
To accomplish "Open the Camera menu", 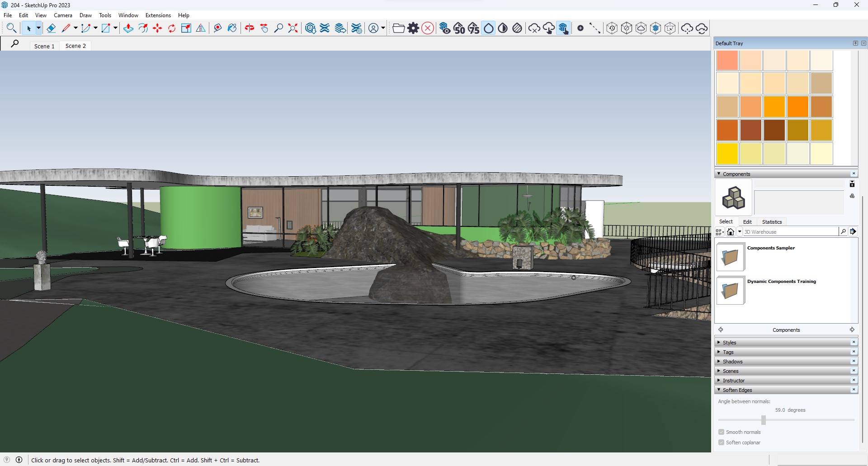I will coord(63,15).
